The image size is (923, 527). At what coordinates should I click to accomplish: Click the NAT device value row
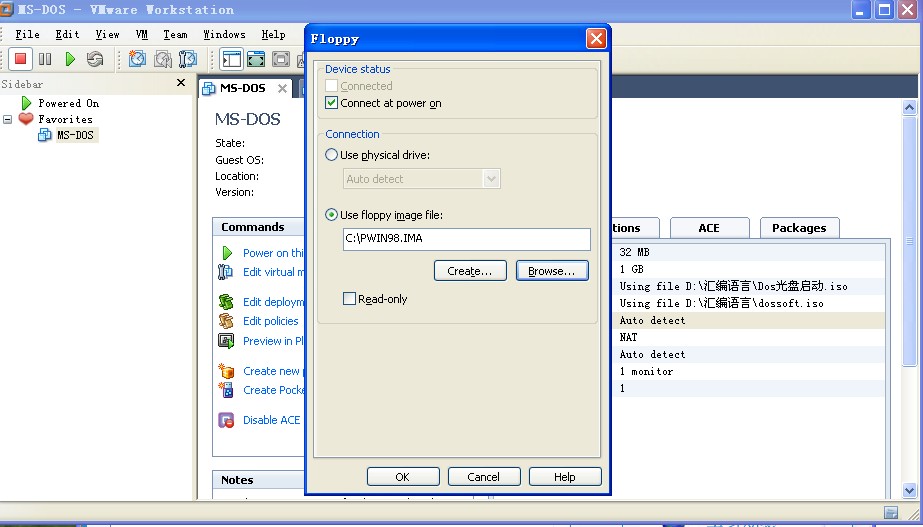[x=748, y=337]
